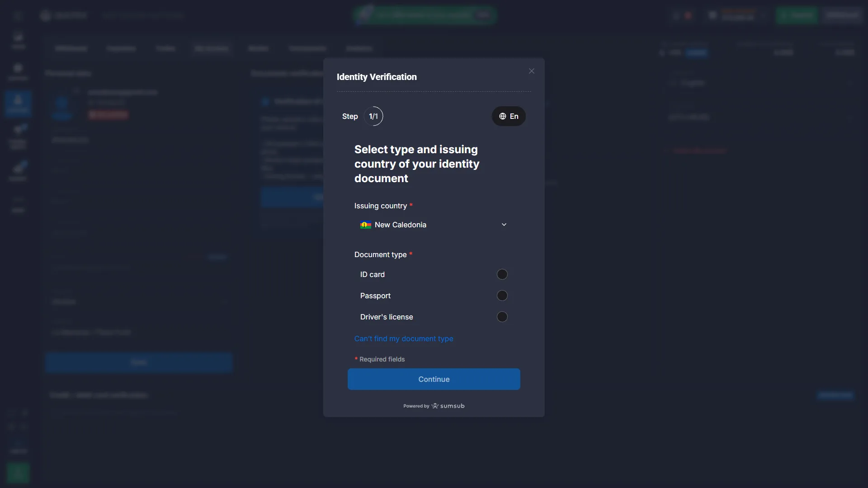Click the globe icon in language button
The height and width of the screenshot is (488, 868).
[x=502, y=116]
